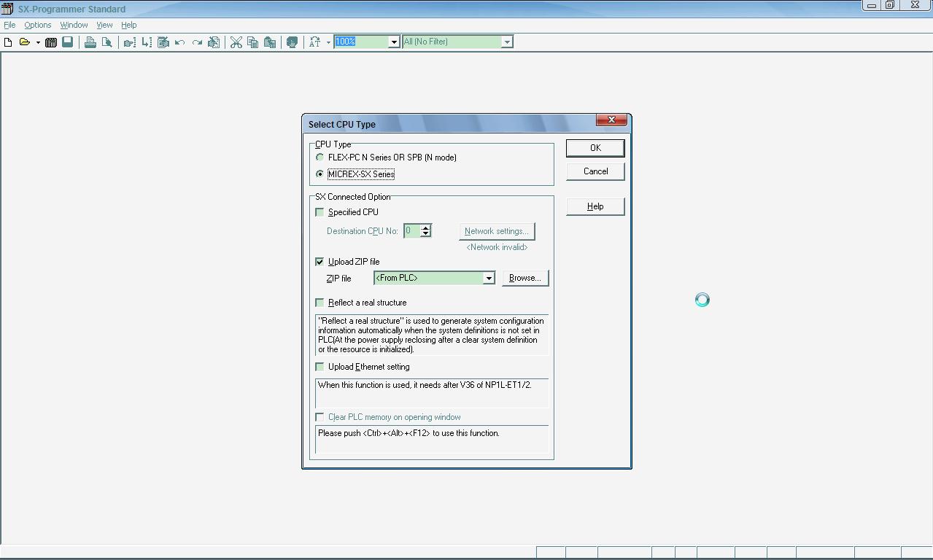Click the Print icon in toolbar
The width and height of the screenshot is (933, 560).
(x=90, y=42)
